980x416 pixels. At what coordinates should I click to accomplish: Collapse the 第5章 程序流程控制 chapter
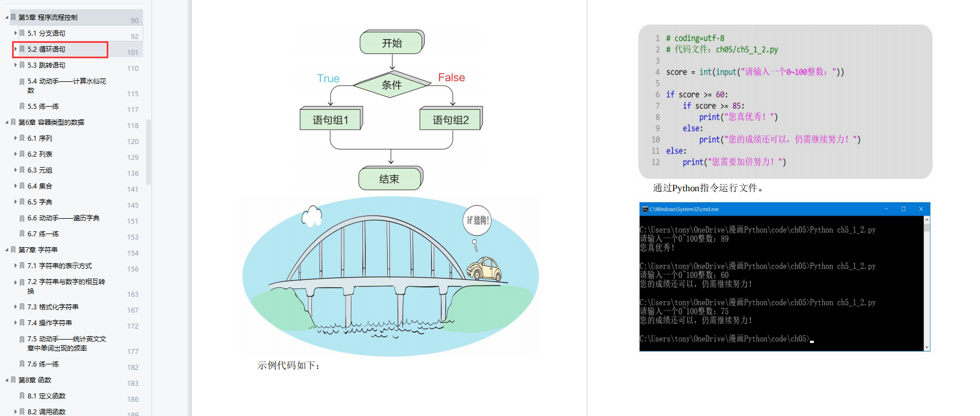[7, 17]
